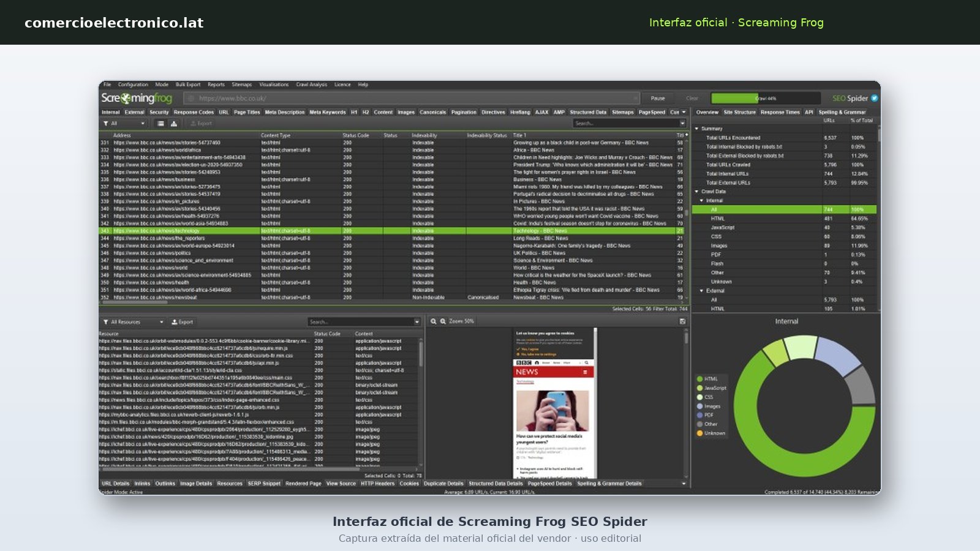Open the Visualisations menu

pyautogui.click(x=274, y=85)
